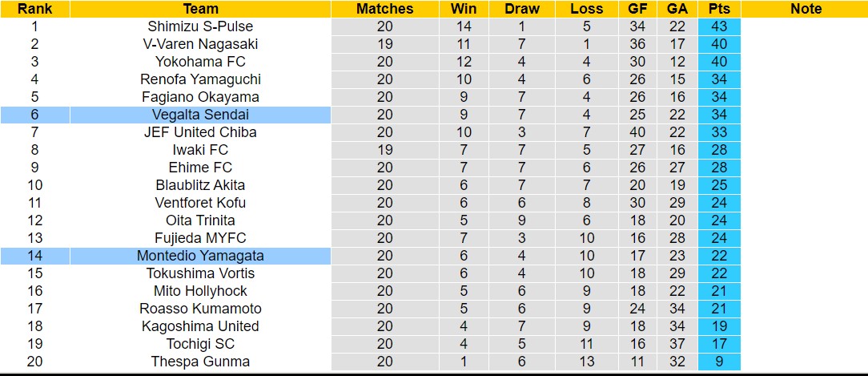The width and height of the screenshot is (868, 376).
Task: Open Shimizu S-Pulse team link
Action: 200,26
